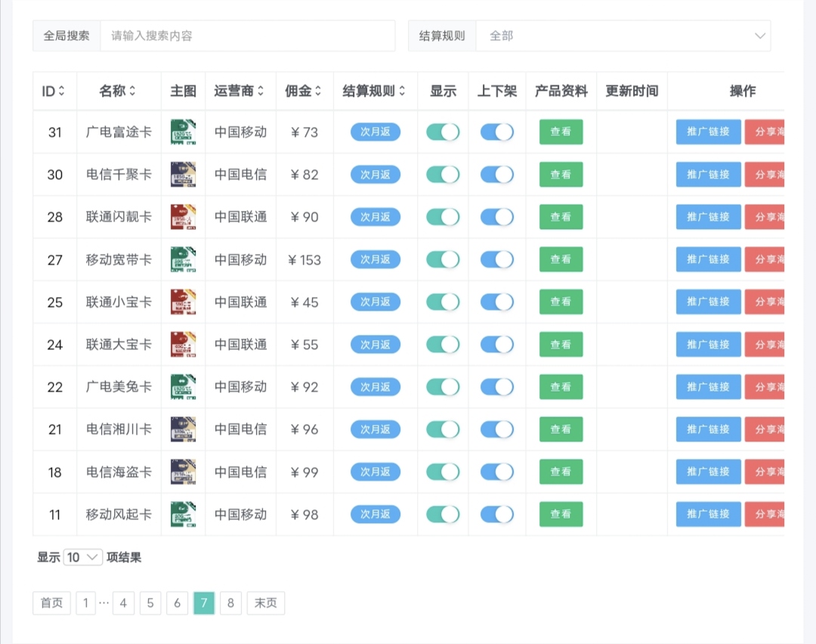Viewport: 816px width, 644px height.
Task: Open the 显示 10 项结果 page-size dropdown
Action: pos(83,558)
